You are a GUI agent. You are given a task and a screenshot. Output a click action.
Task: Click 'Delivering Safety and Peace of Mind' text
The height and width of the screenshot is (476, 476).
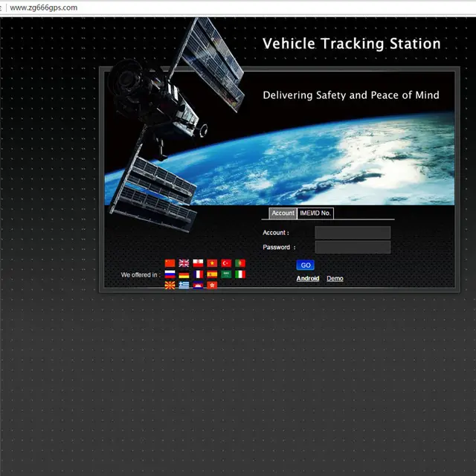(351, 95)
